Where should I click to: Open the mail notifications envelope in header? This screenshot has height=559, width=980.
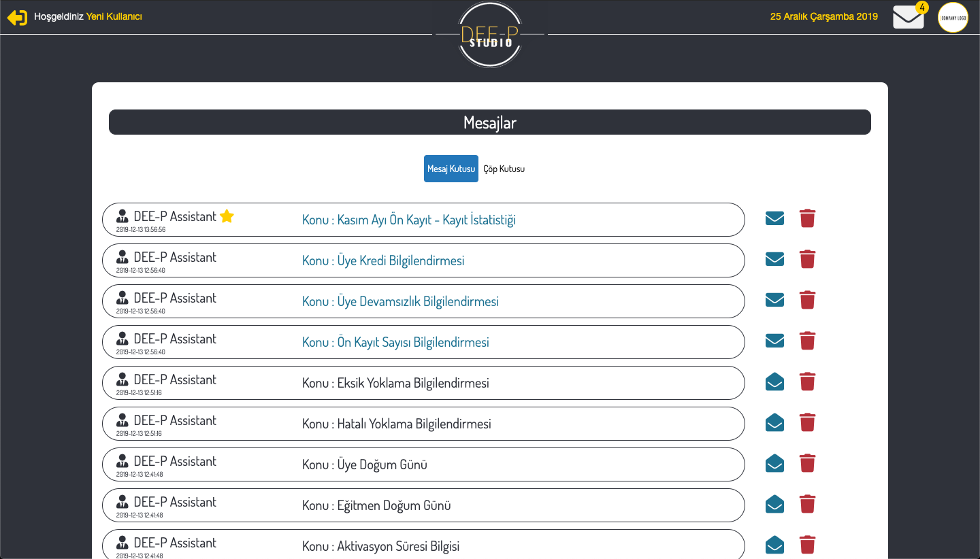[909, 17]
